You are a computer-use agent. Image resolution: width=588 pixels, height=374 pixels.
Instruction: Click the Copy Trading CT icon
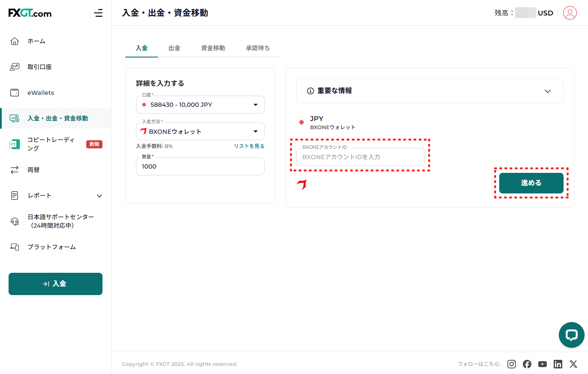coord(14,144)
